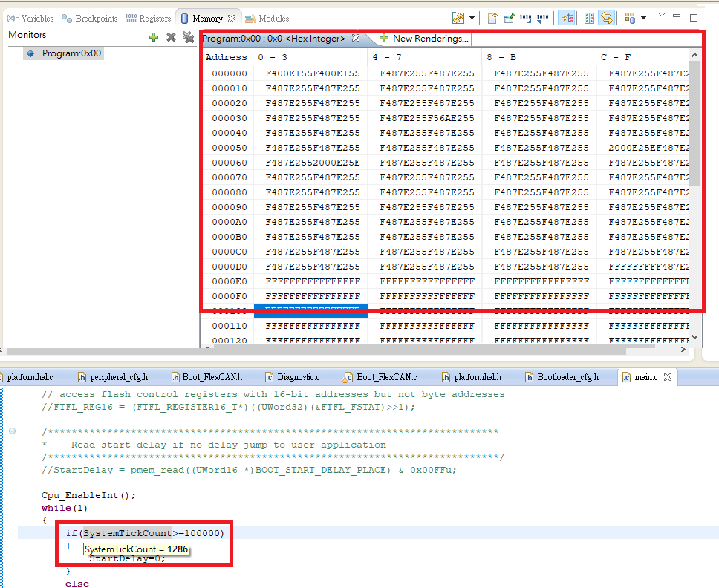Click the SystemTickCount variable in if statement
719x588 pixels.
tap(128, 533)
